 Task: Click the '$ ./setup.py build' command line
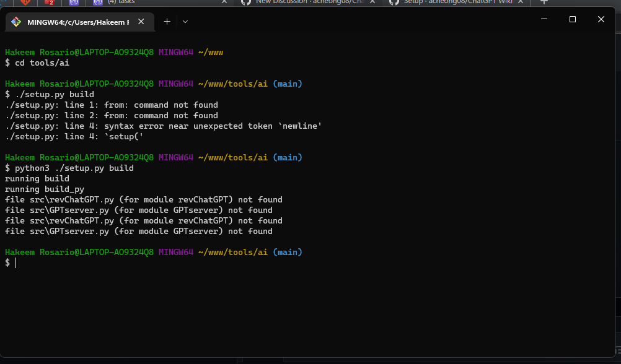[50, 94]
